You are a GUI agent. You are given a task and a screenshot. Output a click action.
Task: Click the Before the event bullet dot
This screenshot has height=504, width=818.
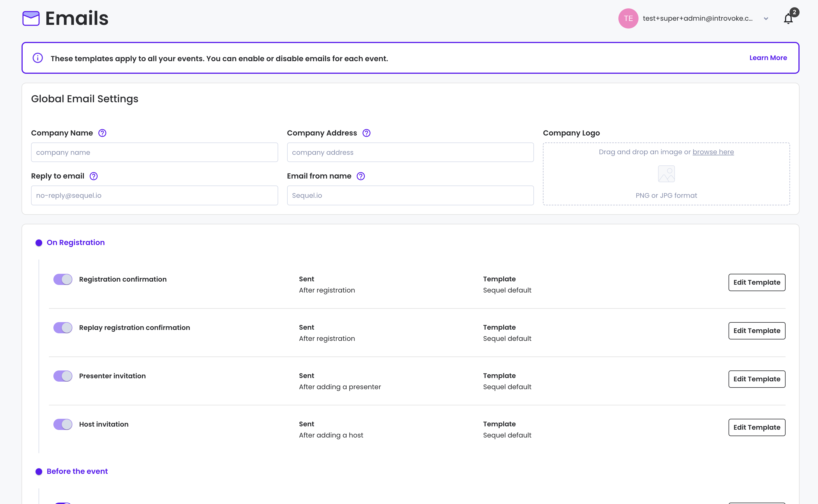(39, 471)
